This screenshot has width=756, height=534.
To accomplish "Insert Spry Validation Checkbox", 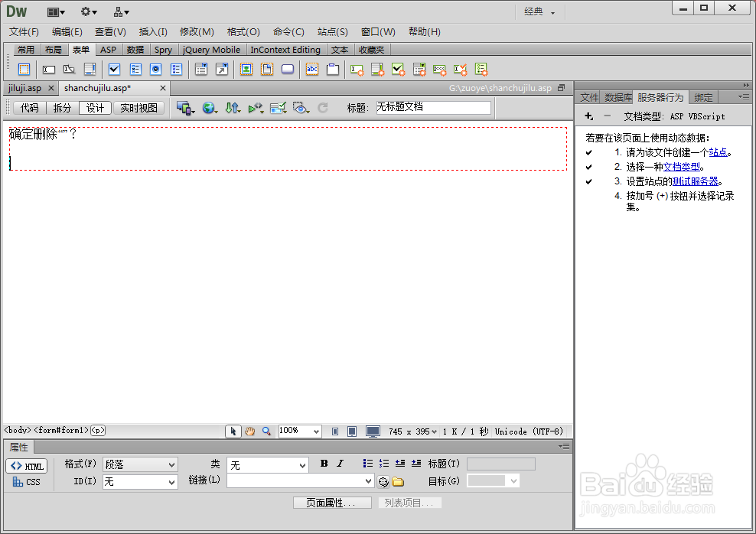I will pos(398,70).
